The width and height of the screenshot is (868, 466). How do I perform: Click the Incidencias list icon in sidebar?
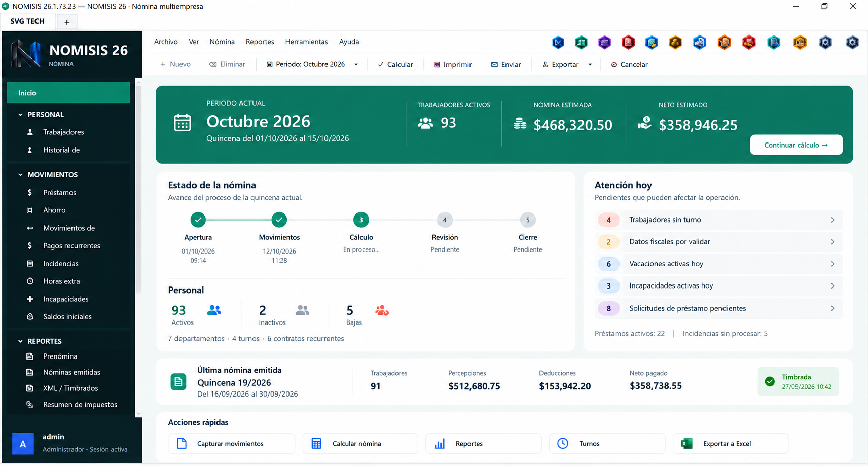30,263
